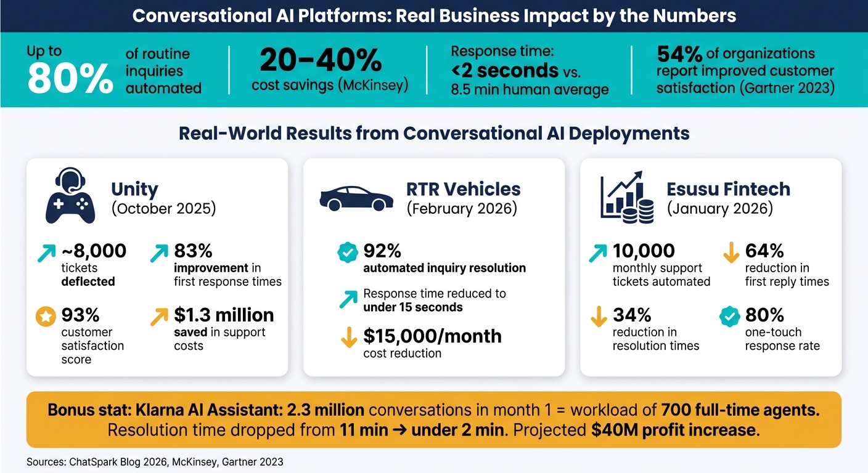The width and height of the screenshot is (868, 473).
Task: Click the 'customer satisfaction score' label
Action: pos(92,345)
